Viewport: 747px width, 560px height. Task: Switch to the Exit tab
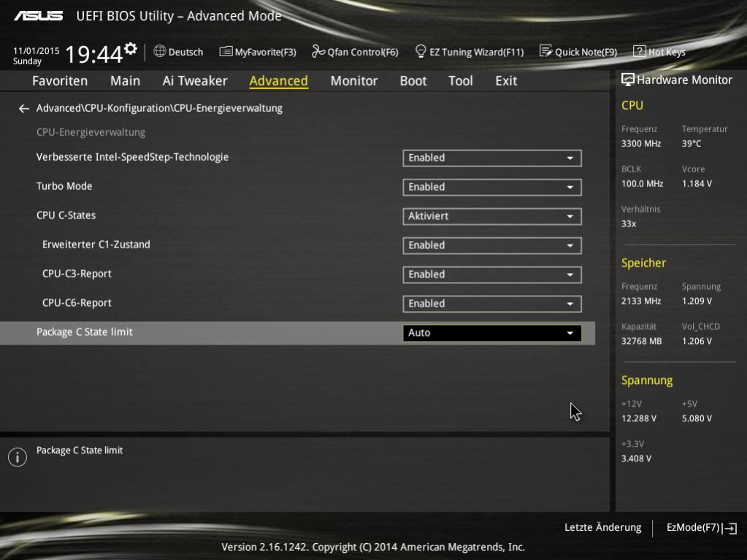[506, 81]
